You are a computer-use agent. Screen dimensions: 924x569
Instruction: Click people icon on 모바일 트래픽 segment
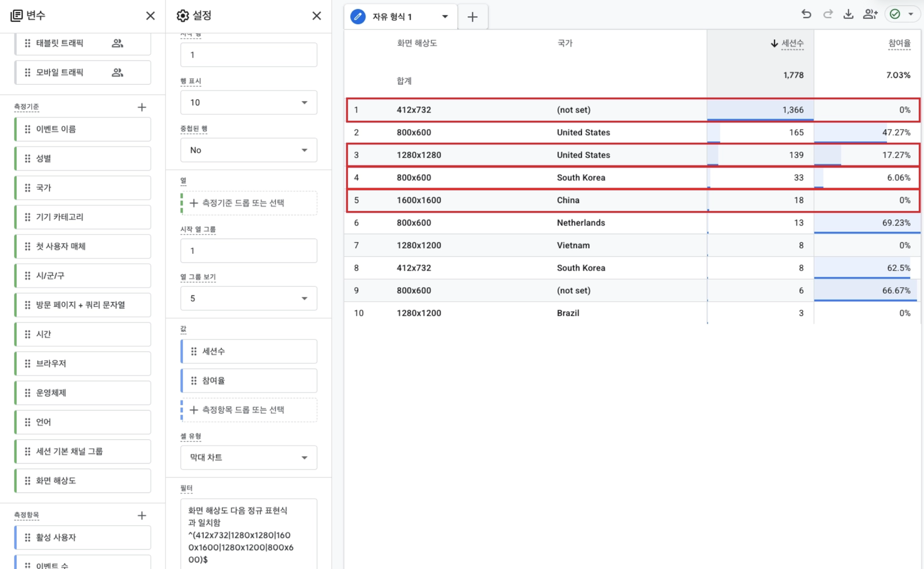point(117,73)
